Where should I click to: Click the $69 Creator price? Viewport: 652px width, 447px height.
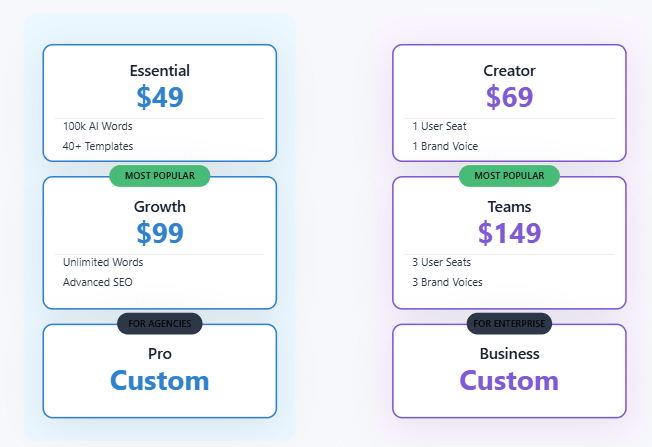509,97
